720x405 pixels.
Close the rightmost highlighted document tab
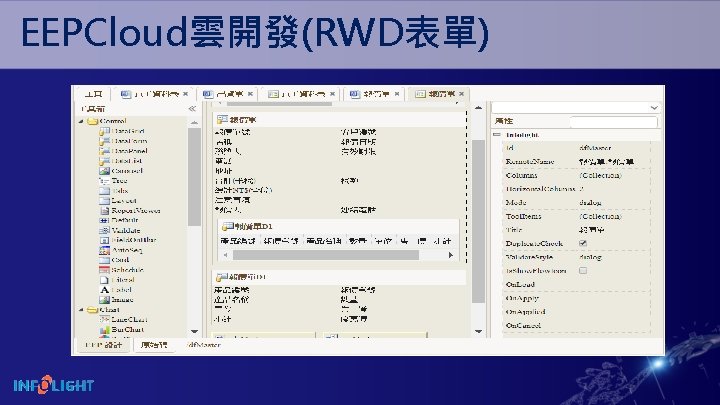point(461,94)
